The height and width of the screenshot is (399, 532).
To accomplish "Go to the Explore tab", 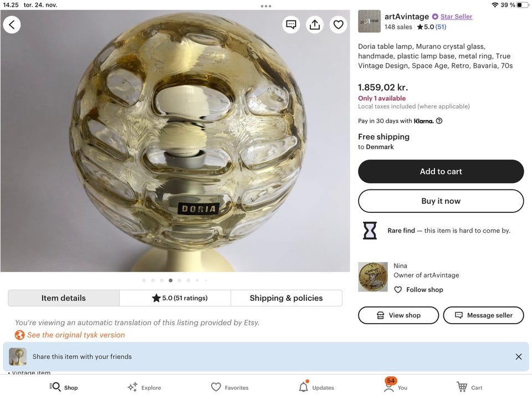I will tap(144, 387).
